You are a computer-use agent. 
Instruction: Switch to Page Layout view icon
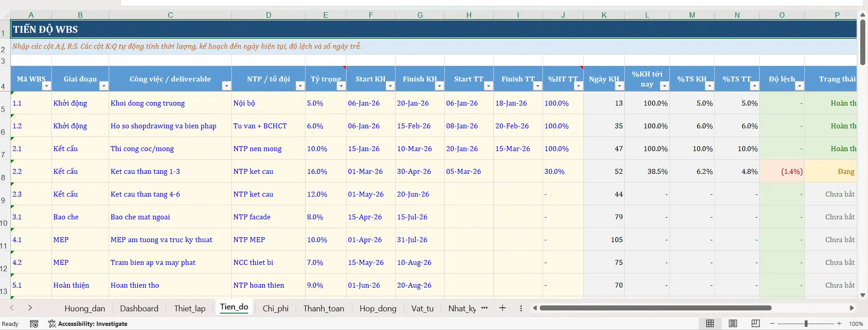(x=733, y=324)
